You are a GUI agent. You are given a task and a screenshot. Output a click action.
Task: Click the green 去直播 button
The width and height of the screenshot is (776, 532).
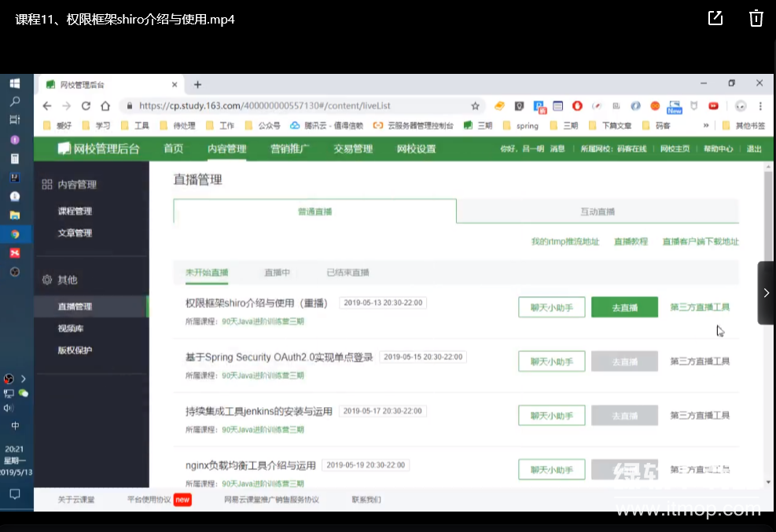tap(624, 307)
